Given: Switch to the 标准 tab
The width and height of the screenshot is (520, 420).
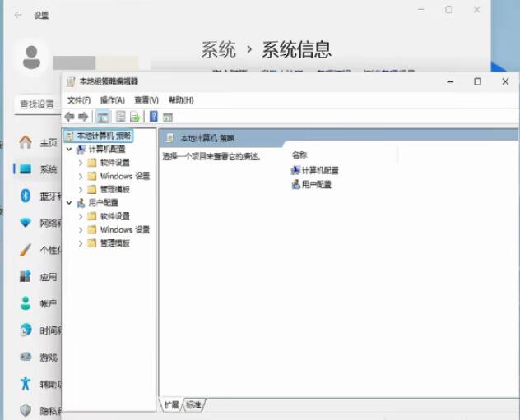Looking at the screenshot, I should click(x=193, y=404).
